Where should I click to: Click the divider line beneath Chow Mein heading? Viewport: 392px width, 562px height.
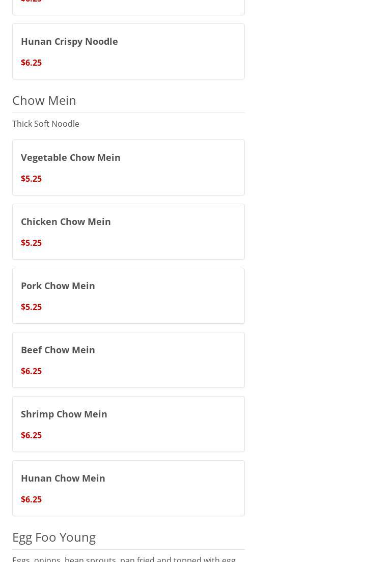pyautogui.click(x=128, y=113)
